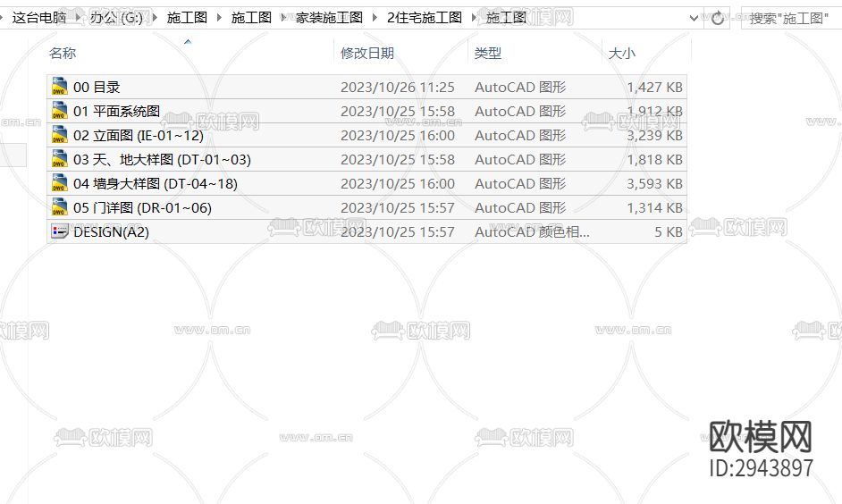Click the size value 3,239 KB
The image size is (842, 504).
tap(654, 135)
